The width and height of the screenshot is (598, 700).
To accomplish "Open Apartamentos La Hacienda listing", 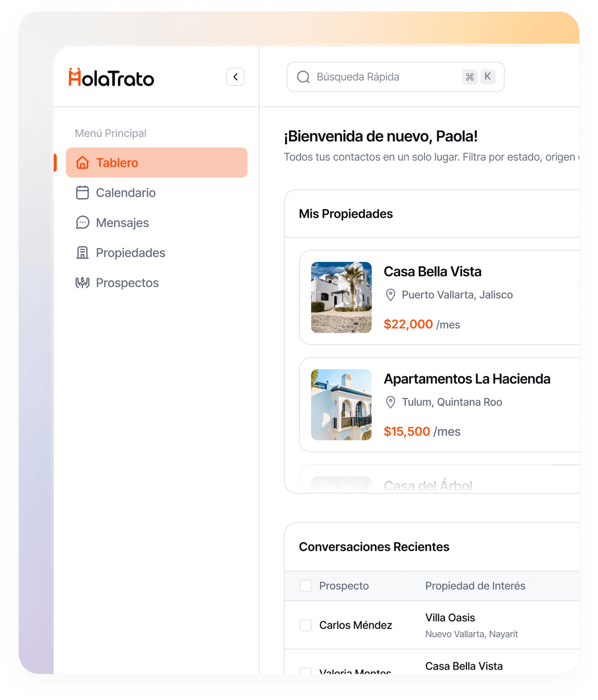I will coord(448,405).
